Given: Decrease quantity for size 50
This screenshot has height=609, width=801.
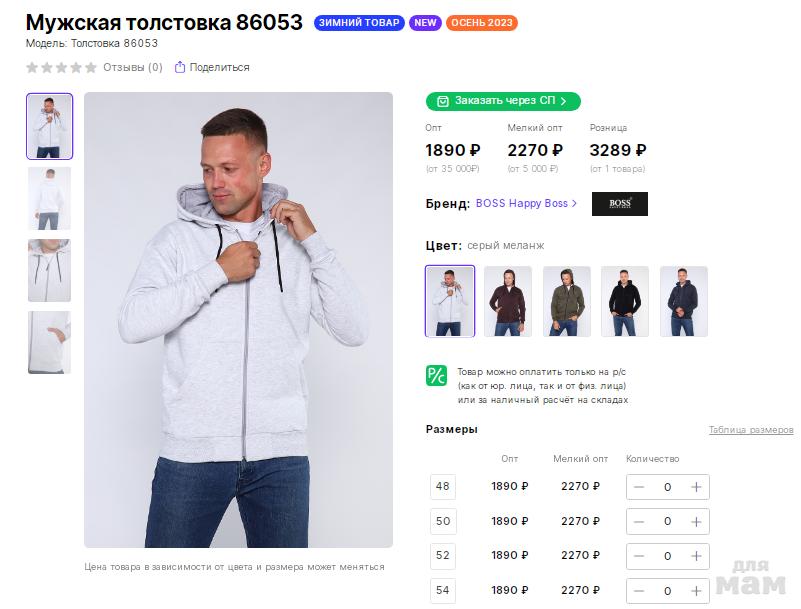Looking at the screenshot, I should tap(639, 521).
